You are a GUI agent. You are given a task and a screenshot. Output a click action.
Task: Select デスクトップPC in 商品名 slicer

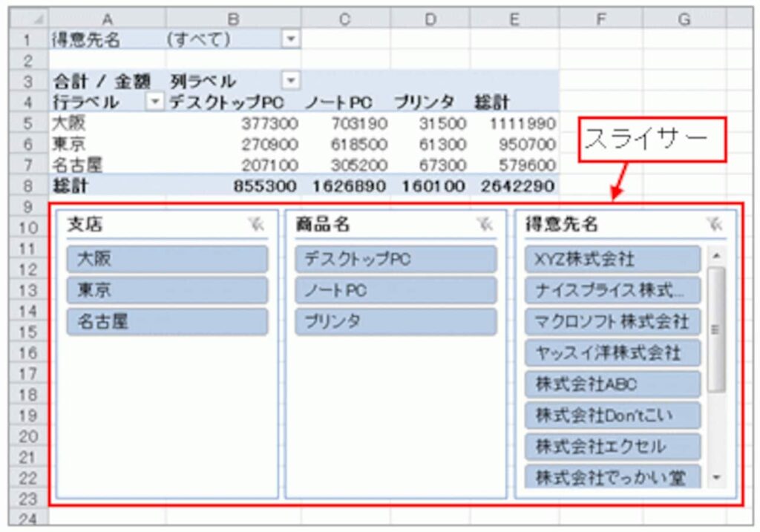click(396, 260)
